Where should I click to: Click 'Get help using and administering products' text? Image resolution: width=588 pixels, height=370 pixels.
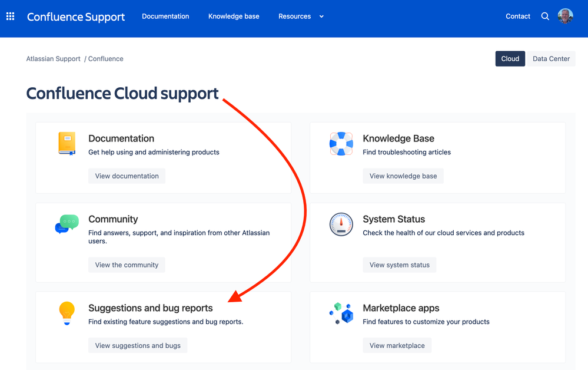tap(154, 153)
